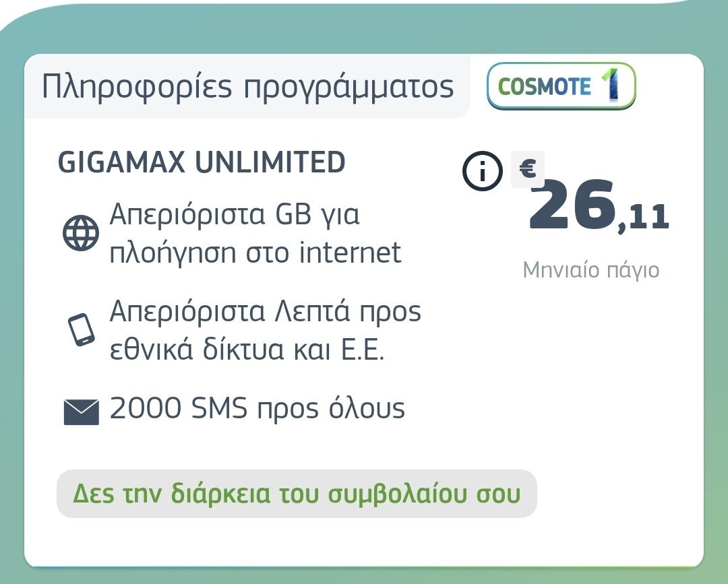Tap the blue numeral 1 in the logo

612,84
